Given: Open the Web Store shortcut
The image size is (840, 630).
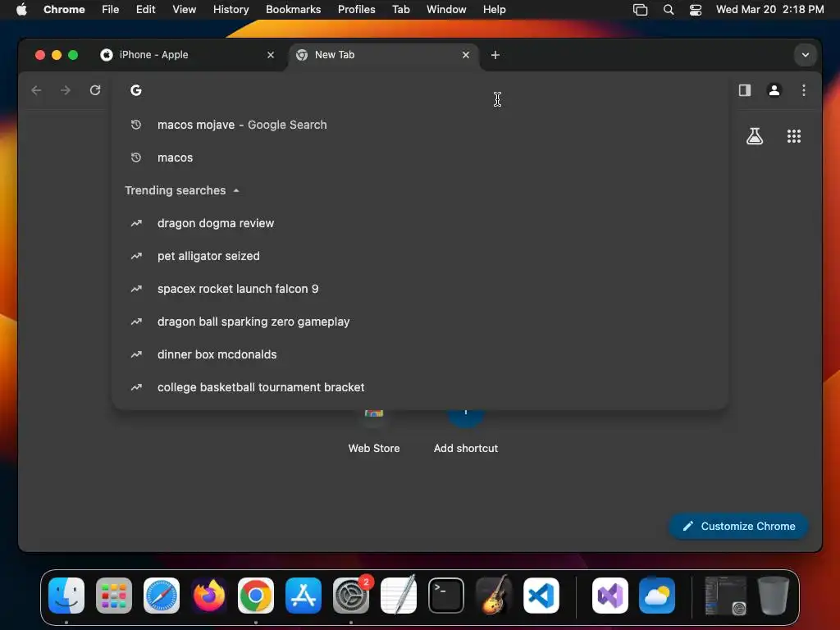Looking at the screenshot, I should [x=374, y=431].
